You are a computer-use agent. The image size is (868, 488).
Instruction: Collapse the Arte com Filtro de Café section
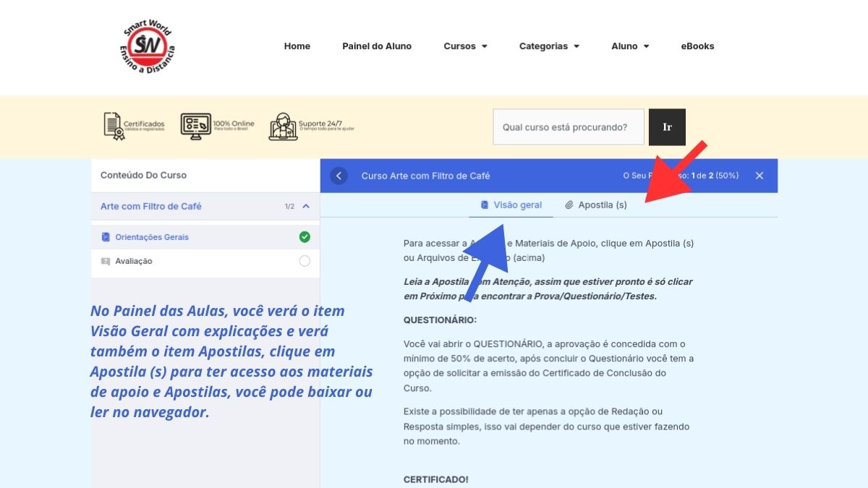point(306,206)
